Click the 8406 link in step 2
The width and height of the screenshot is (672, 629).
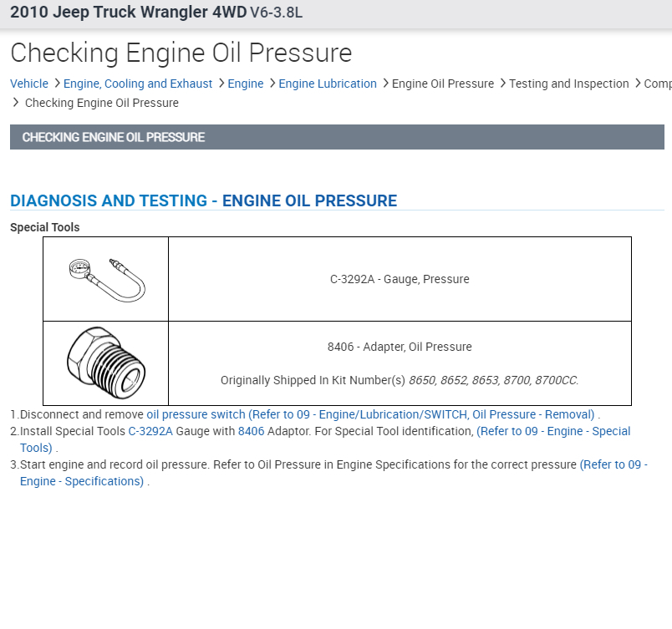(251, 431)
